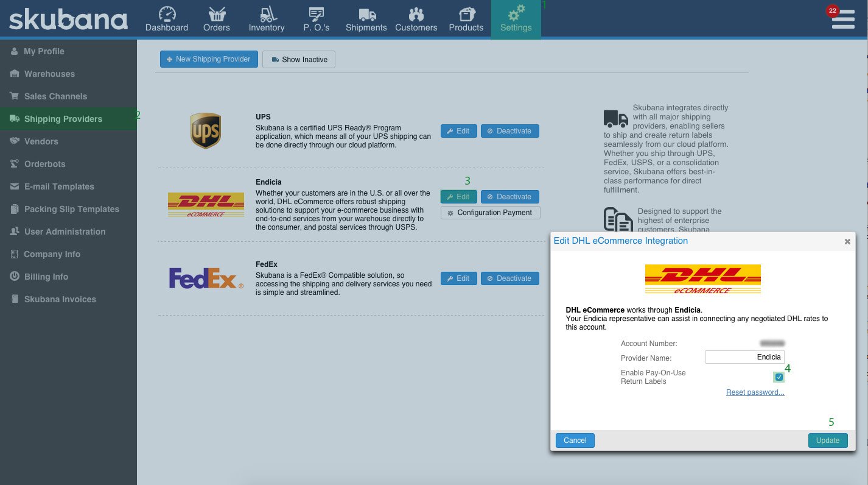Click the Orders basket icon

click(217, 14)
